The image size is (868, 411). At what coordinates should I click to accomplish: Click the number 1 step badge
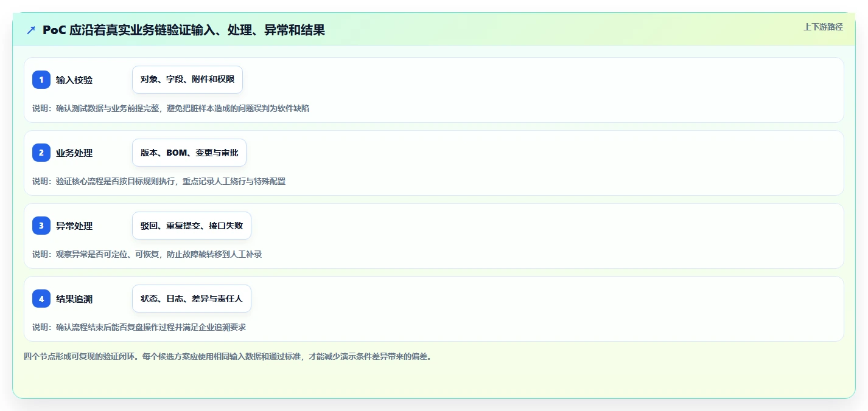[x=41, y=80]
